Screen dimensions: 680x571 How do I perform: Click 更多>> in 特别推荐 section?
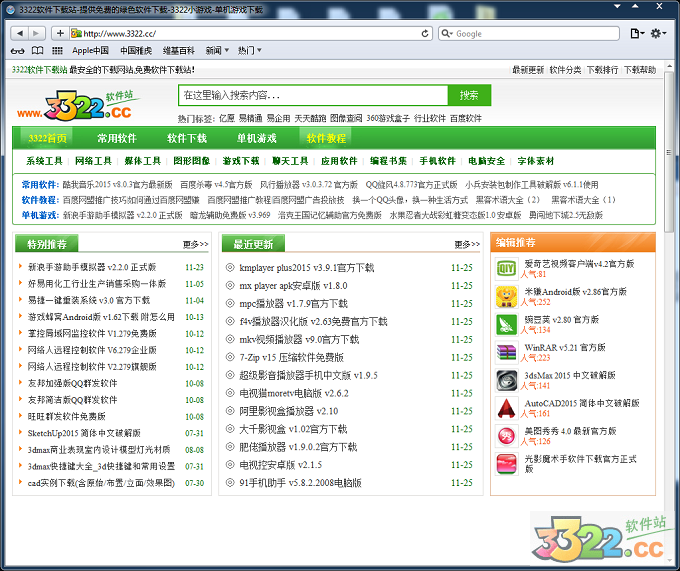pos(195,245)
